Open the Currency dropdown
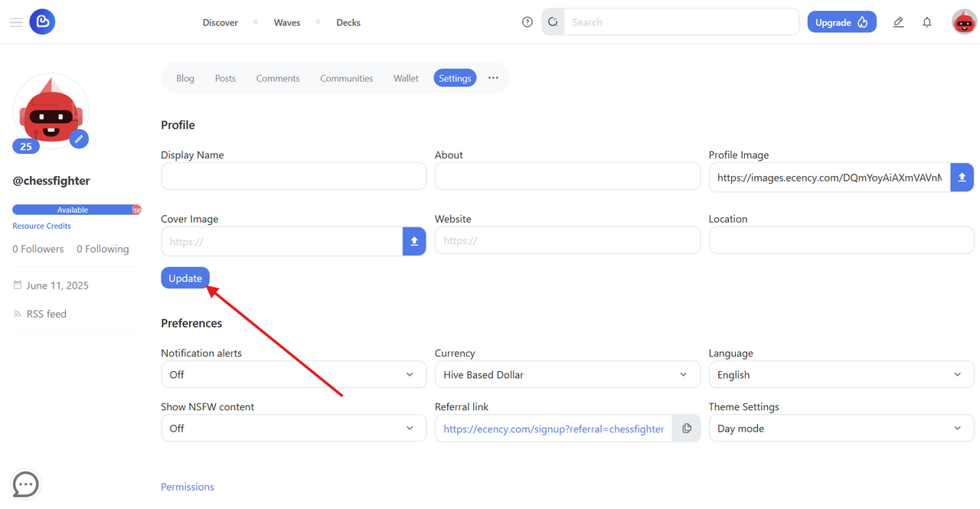 567,374
